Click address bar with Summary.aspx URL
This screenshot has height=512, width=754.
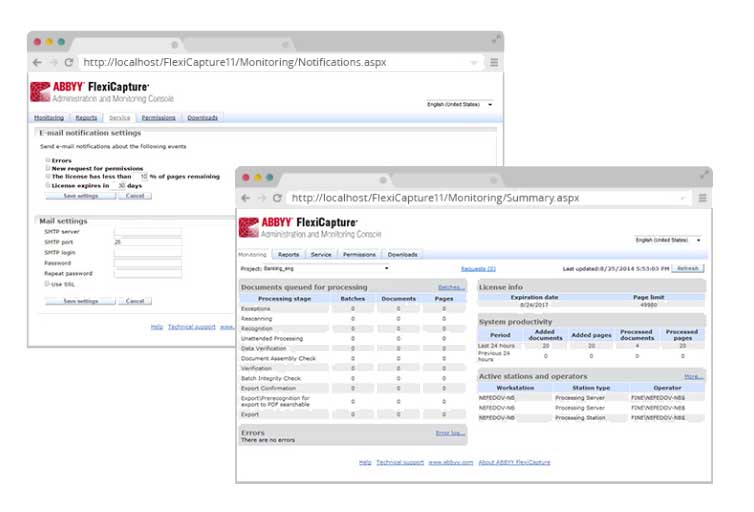click(x=490, y=198)
